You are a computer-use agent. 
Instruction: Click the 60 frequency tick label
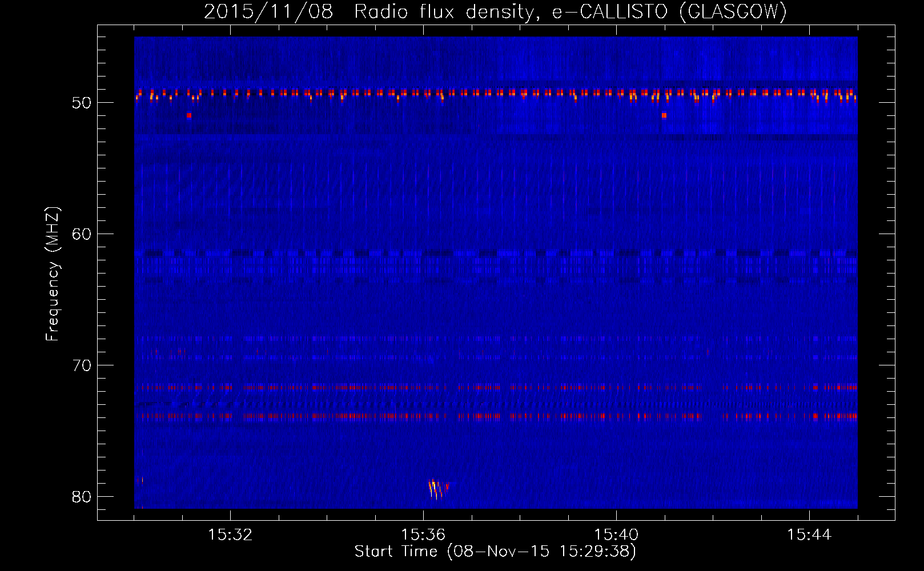click(82, 234)
